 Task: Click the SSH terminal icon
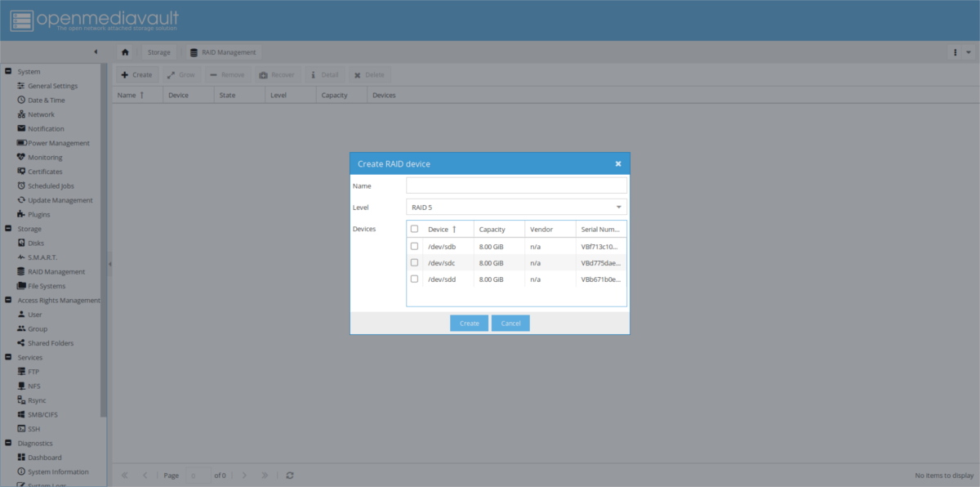(21, 429)
